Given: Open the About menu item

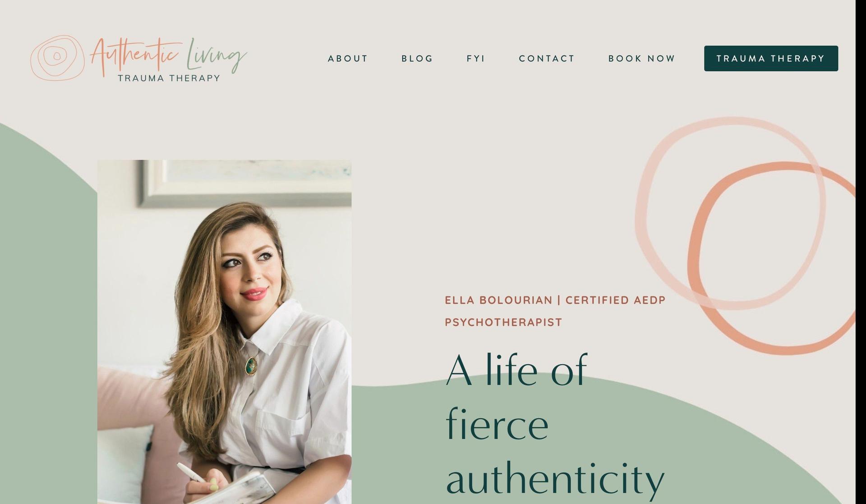Looking at the screenshot, I should coord(348,59).
